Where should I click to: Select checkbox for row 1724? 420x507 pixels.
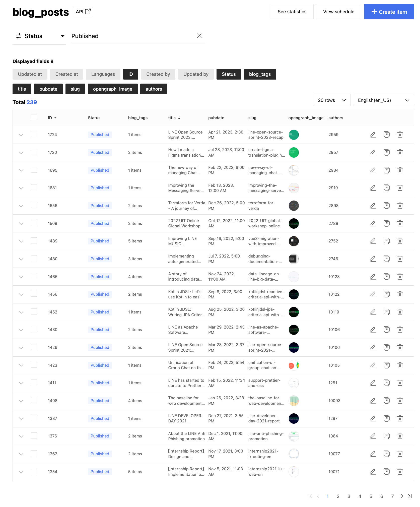pyautogui.click(x=34, y=134)
